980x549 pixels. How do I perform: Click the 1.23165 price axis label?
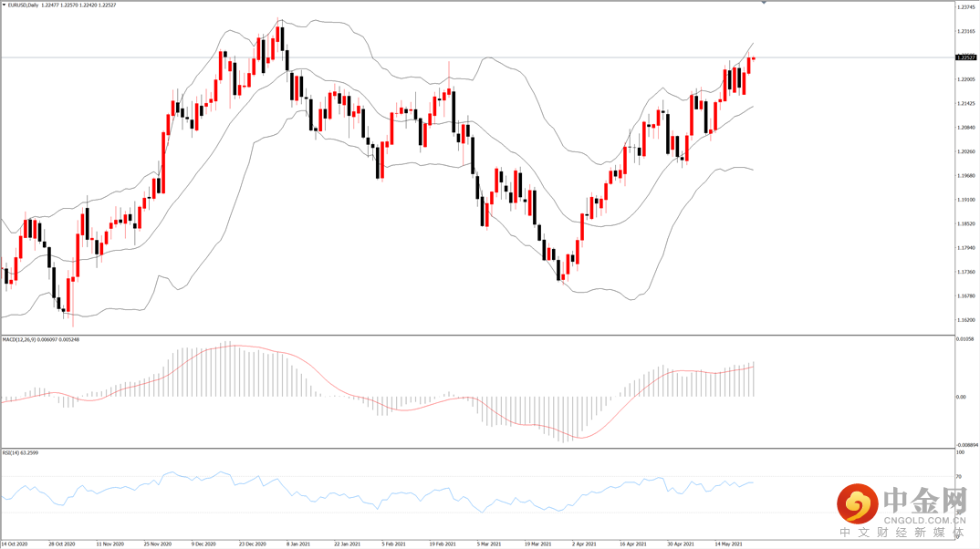pos(966,31)
